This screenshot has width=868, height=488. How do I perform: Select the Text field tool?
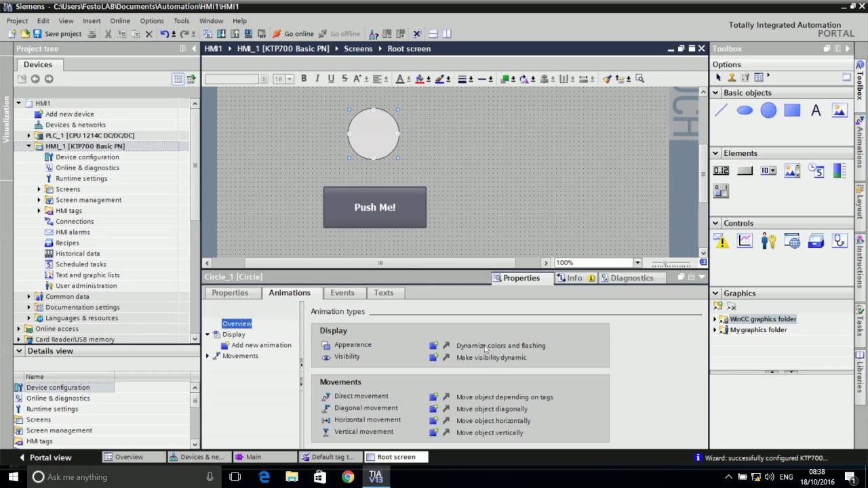click(x=816, y=110)
